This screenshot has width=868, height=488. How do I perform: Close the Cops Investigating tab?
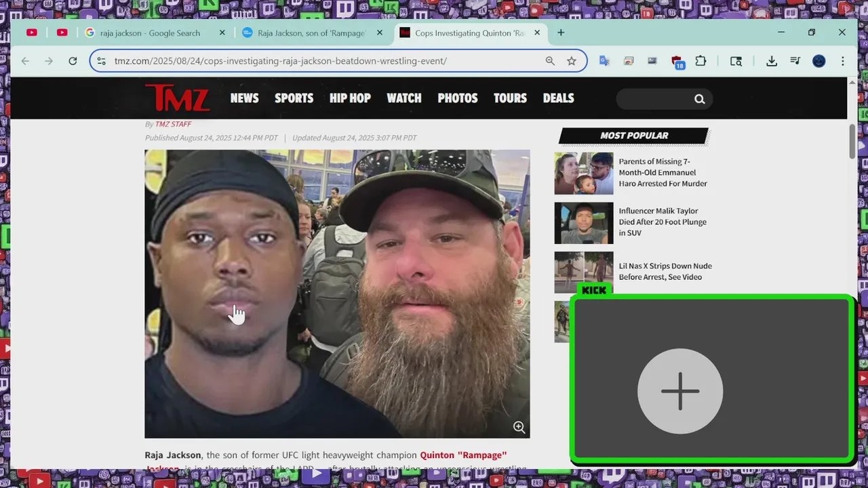[538, 33]
